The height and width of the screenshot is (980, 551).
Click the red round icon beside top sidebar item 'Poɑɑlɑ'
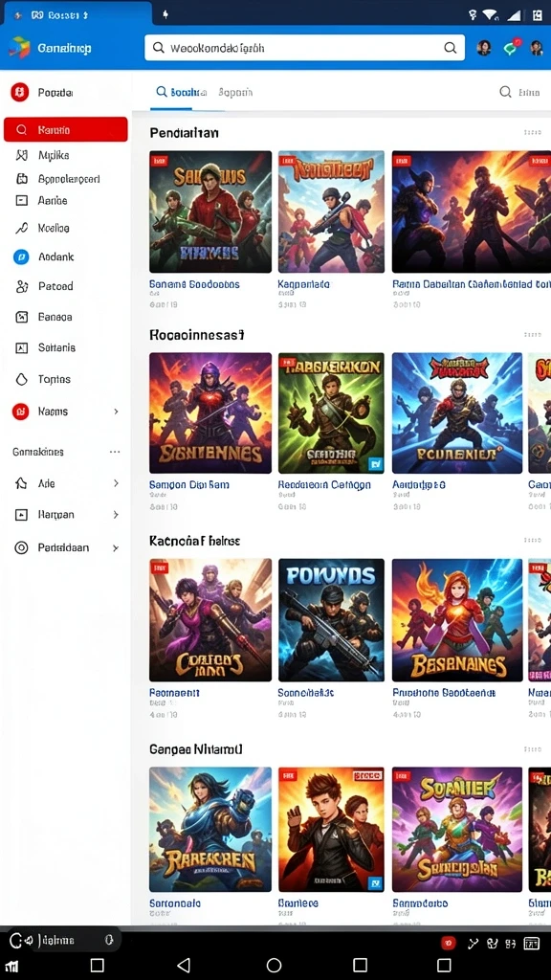tap(20, 93)
